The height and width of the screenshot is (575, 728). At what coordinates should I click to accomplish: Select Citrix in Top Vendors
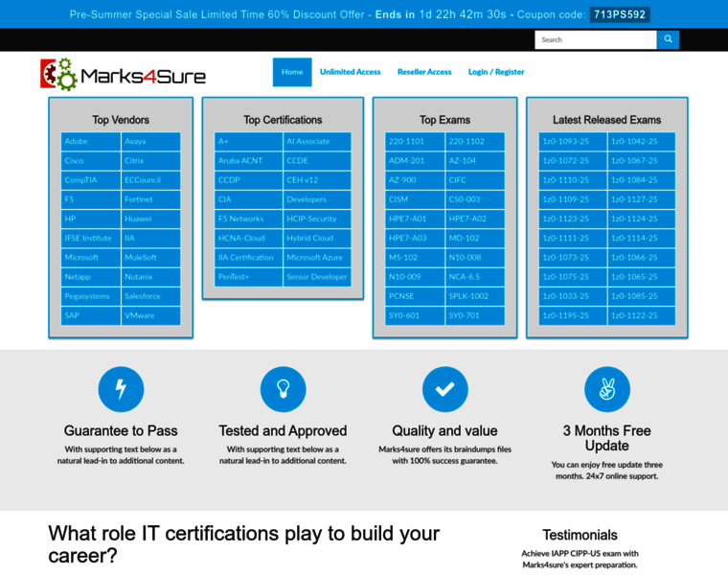pyautogui.click(x=151, y=161)
